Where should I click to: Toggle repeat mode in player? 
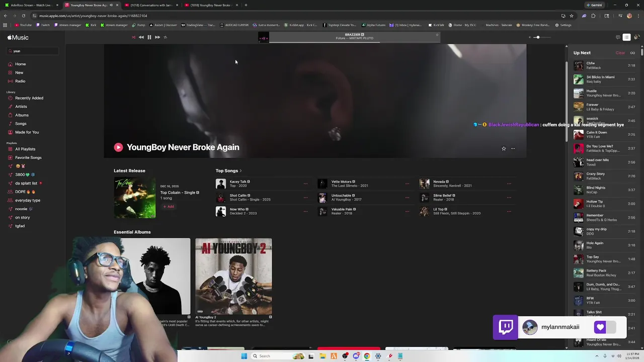[165, 37]
